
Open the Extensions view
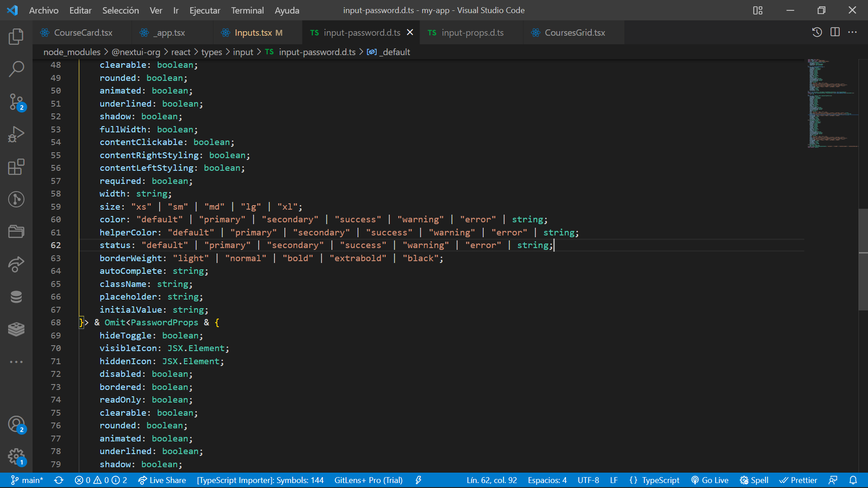point(16,167)
